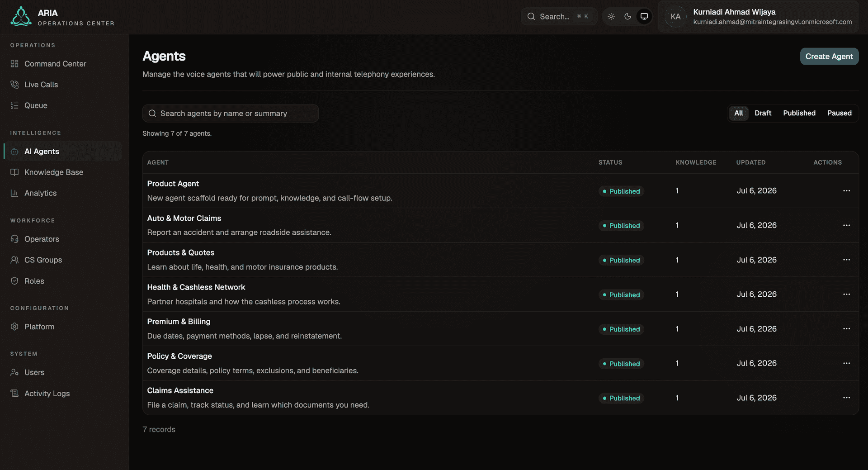Open Knowledge Base section

[63, 172]
